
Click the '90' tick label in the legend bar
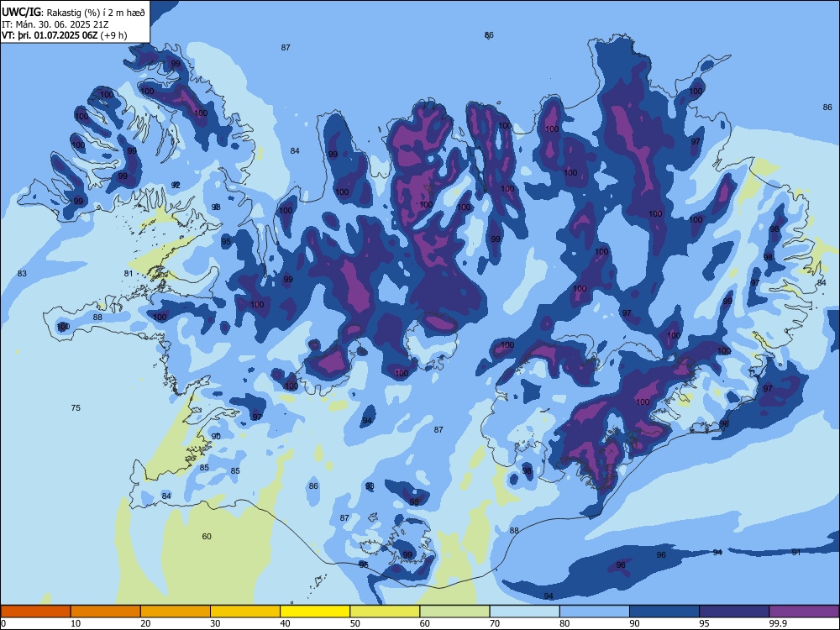point(634,623)
